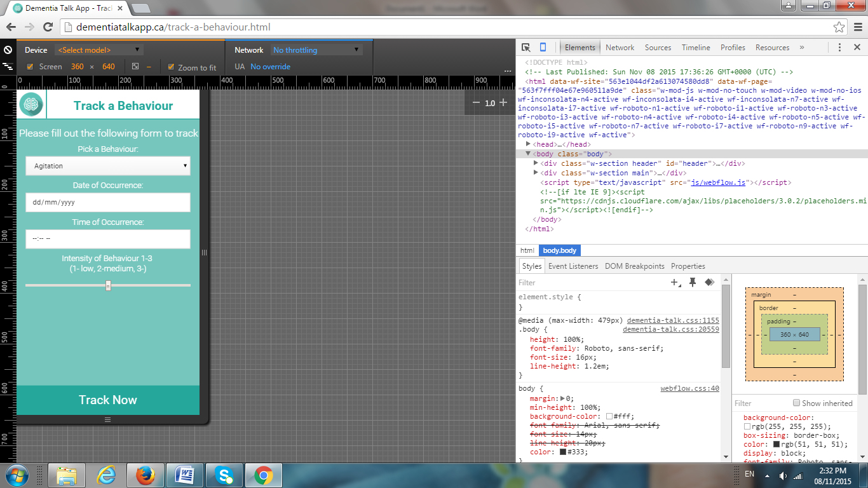This screenshot has height=488, width=868.
Task: Switch to the Sources tab
Action: pos(658,48)
